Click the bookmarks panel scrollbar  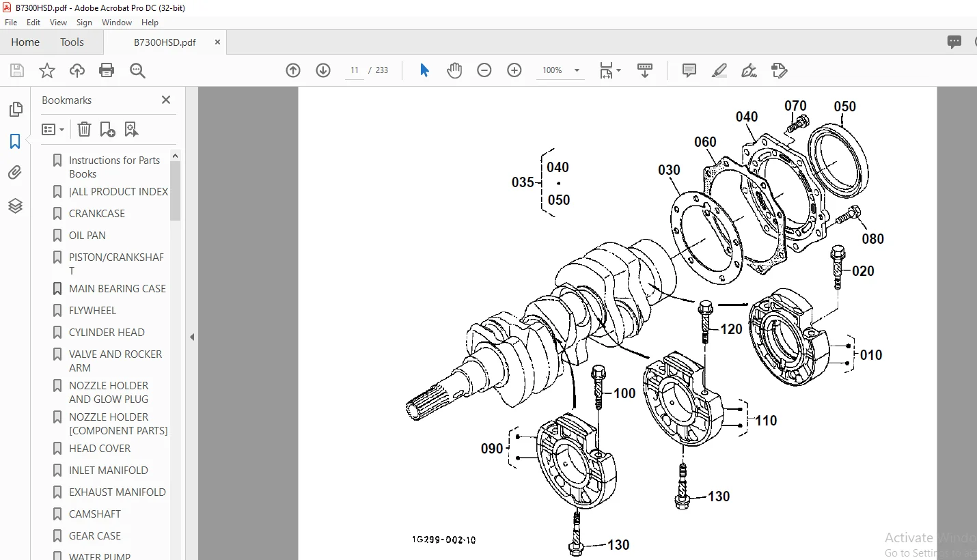(176, 191)
